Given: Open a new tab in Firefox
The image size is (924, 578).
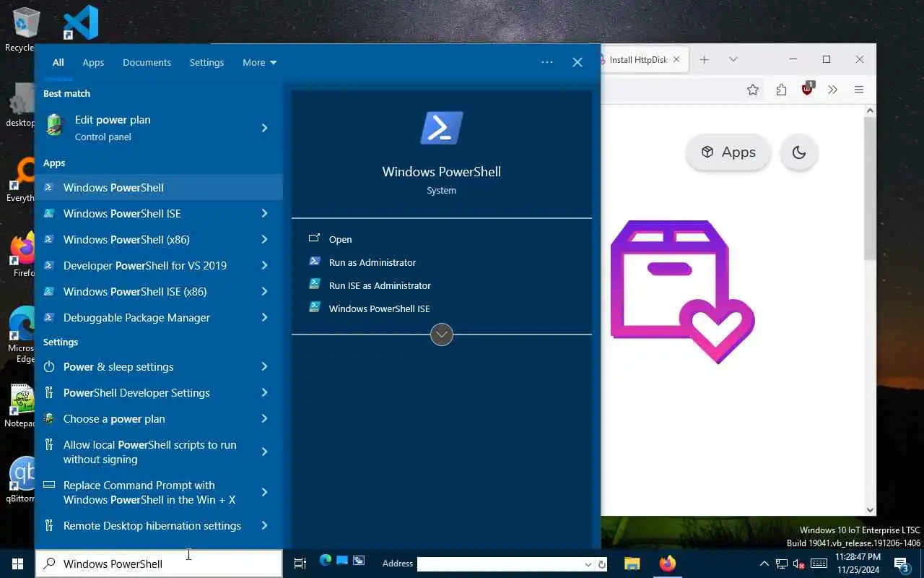Looking at the screenshot, I should (x=705, y=60).
